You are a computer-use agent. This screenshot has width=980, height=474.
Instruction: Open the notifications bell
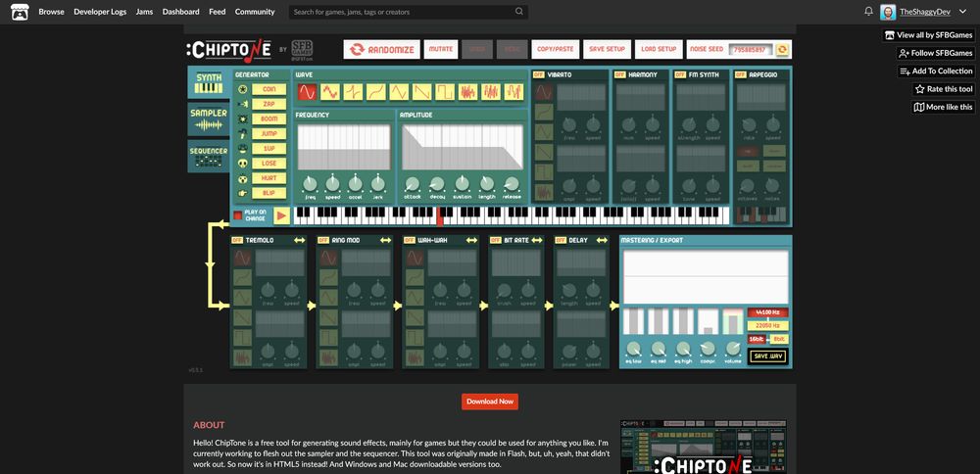coord(868,12)
